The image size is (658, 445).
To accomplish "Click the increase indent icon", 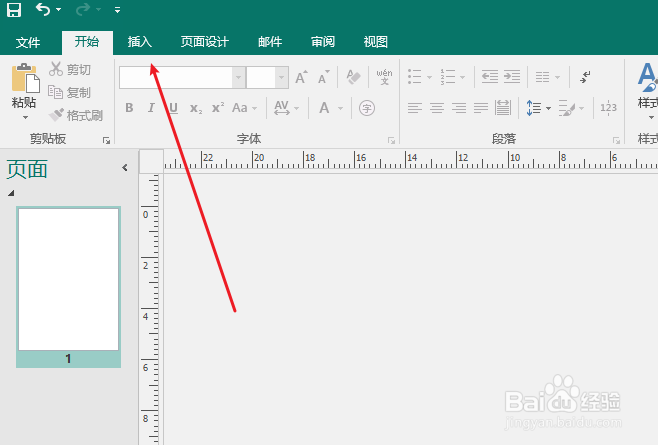I will [x=512, y=76].
